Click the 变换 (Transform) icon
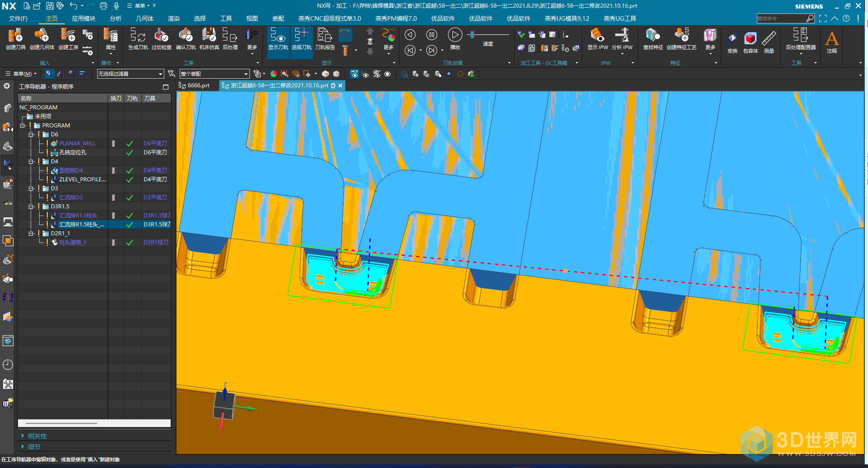The height and width of the screenshot is (468, 868). pos(732,42)
